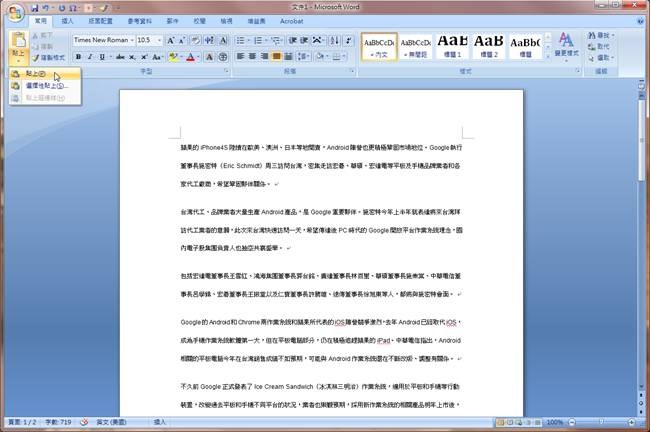Open the numbering list dropdown
Screen dimensions: 650x432
[x=266, y=40]
